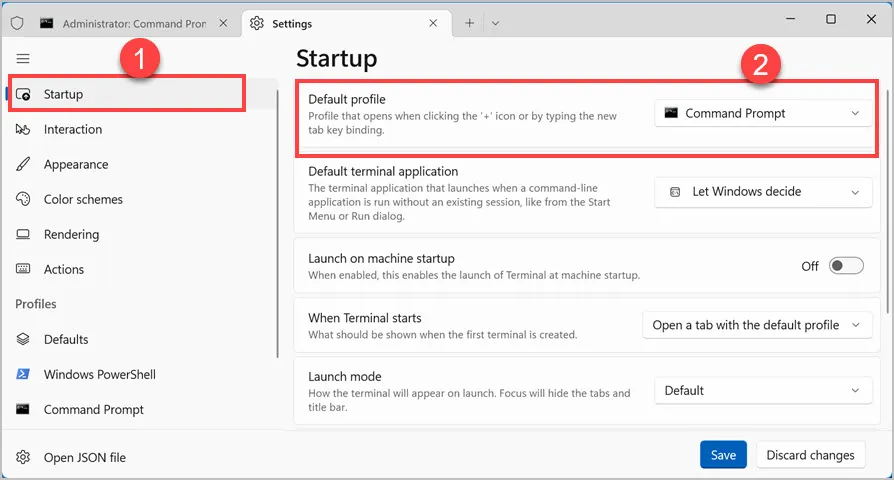The width and height of the screenshot is (894, 480).
Task: Open the Default profile dropdown
Action: tap(763, 113)
